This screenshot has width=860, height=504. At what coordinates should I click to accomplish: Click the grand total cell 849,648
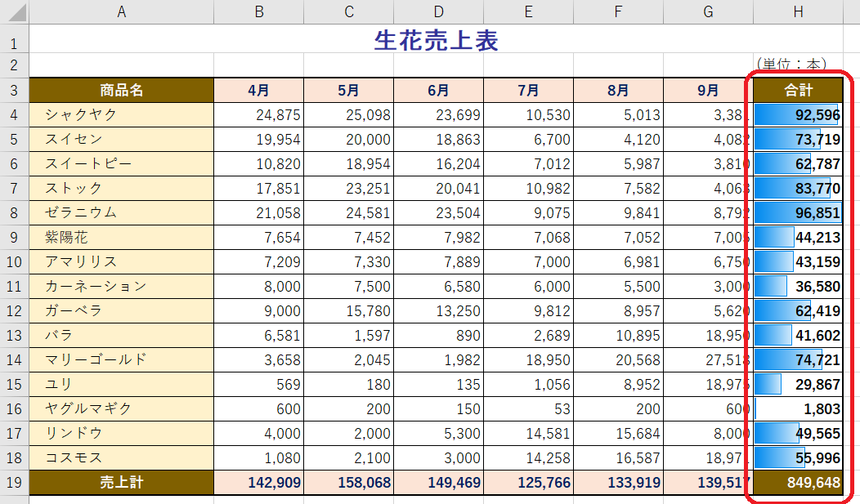[x=798, y=483]
